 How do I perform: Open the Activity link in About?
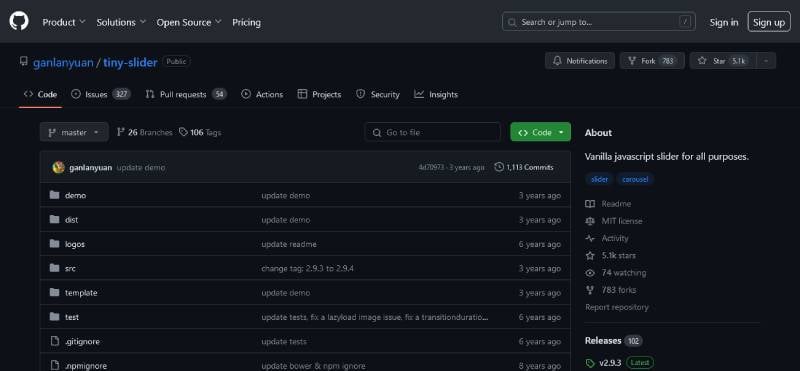pos(607,238)
